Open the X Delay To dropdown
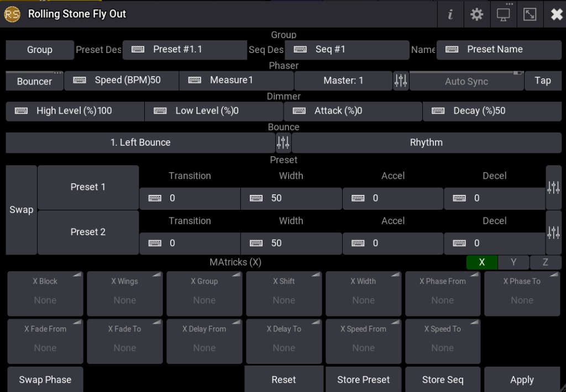 [x=284, y=341]
